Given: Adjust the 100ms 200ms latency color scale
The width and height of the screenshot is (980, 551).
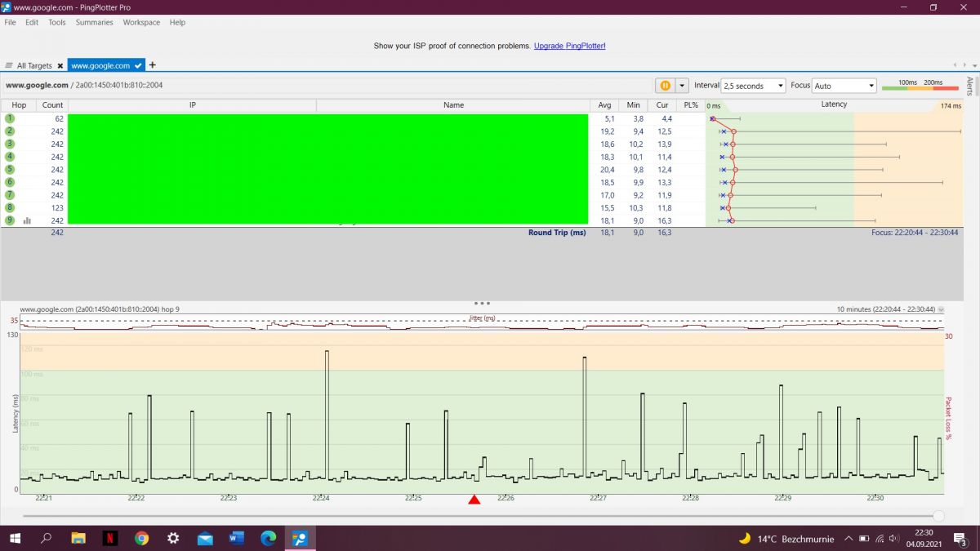Looking at the screenshot, I should pos(920,86).
